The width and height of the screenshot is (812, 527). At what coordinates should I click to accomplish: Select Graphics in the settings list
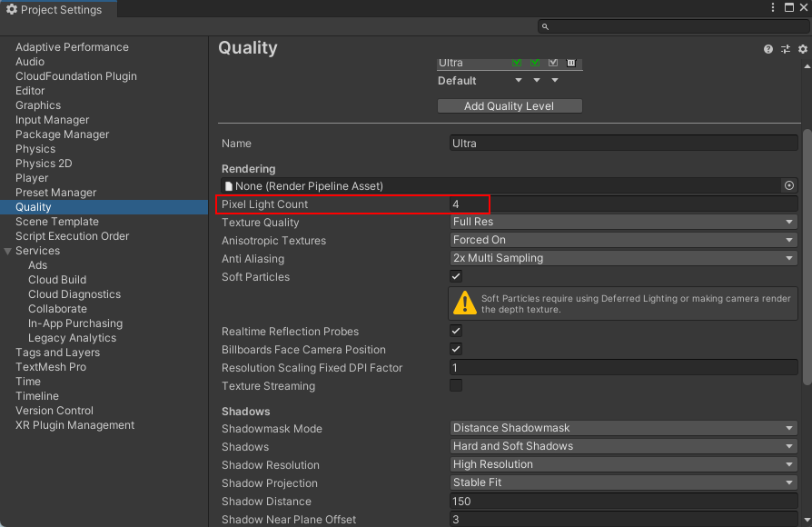click(38, 105)
